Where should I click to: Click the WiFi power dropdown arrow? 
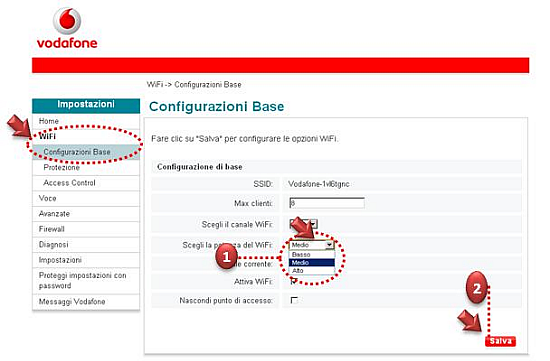pos(329,245)
